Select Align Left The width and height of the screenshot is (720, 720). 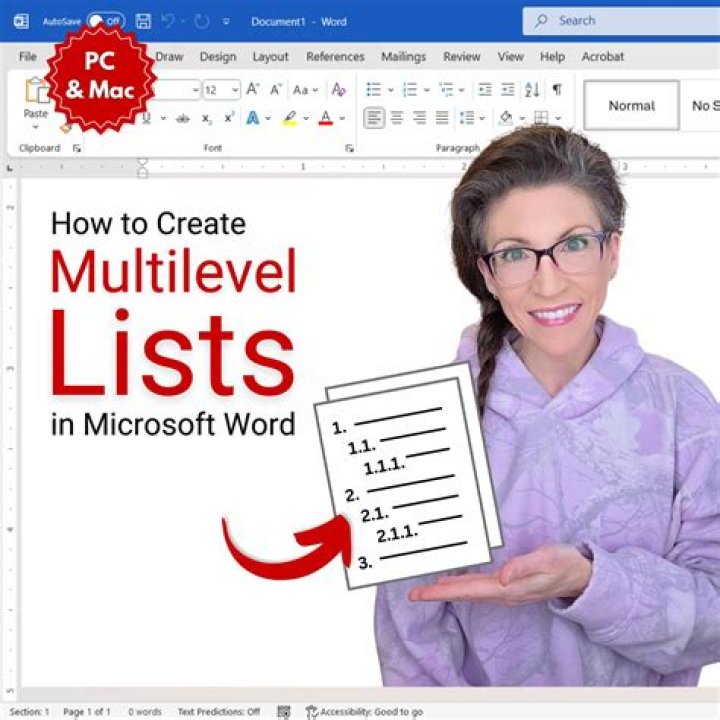tap(374, 118)
